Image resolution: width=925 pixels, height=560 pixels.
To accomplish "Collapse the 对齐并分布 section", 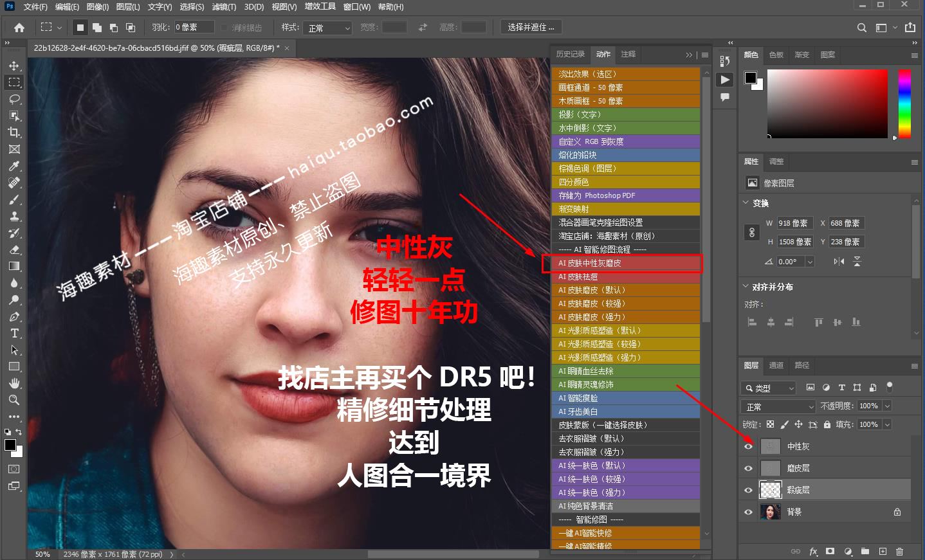I will [746, 286].
